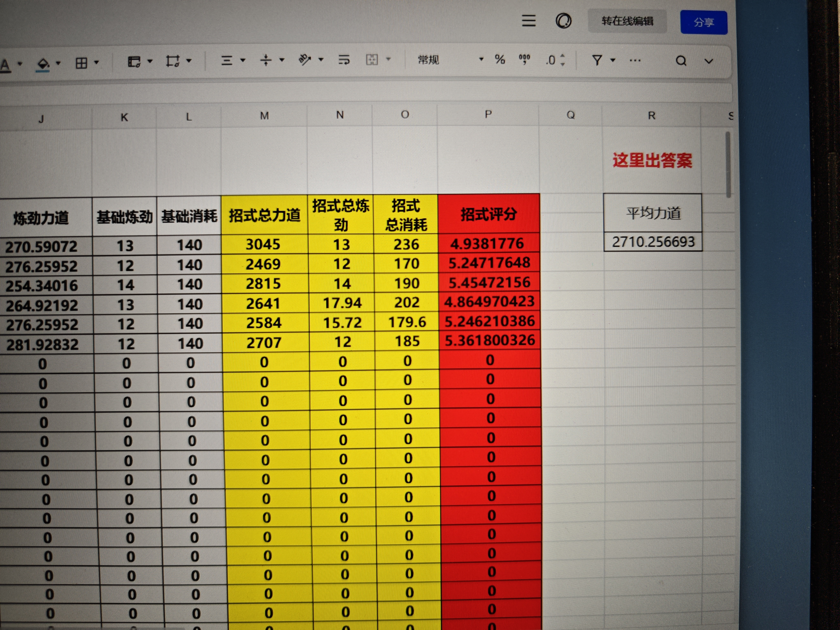840x630 pixels.
Task: Select column J header
Action: (x=41, y=119)
